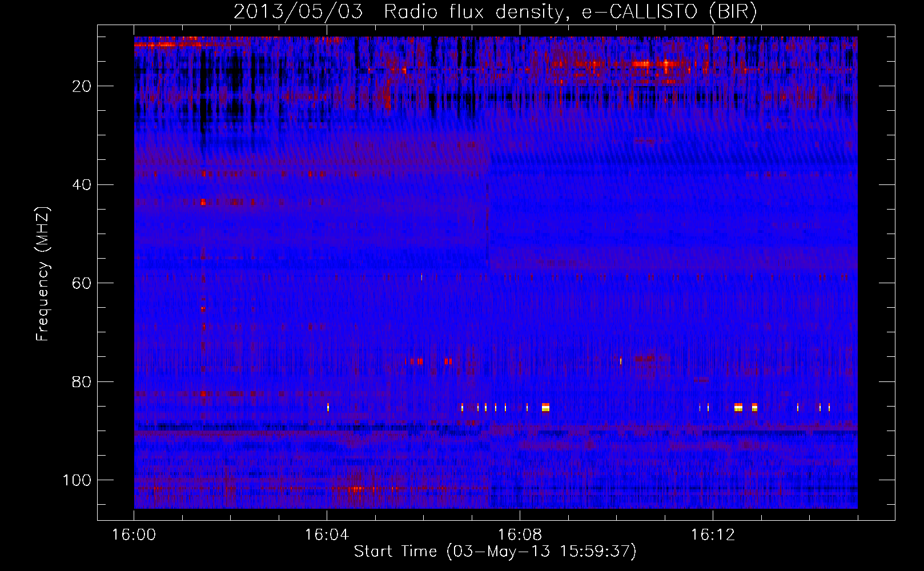
Task: Click the '60' frequency tick label
Action: pyautogui.click(x=82, y=283)
